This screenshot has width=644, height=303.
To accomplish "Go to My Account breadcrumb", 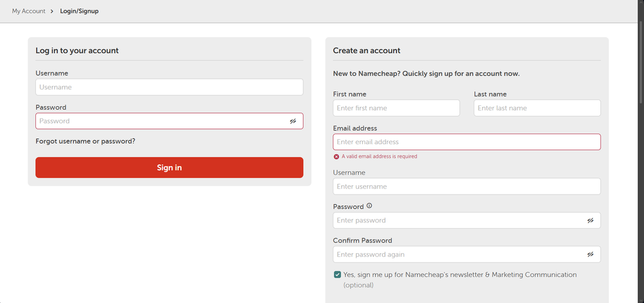I will pyautogui.click(x=29, y=11).
